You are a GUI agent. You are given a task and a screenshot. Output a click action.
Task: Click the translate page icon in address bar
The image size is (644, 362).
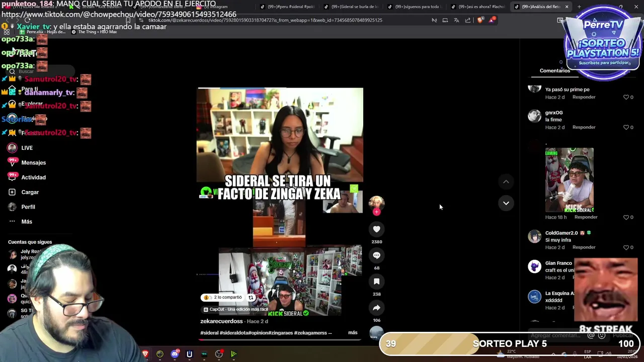point(456,20)
